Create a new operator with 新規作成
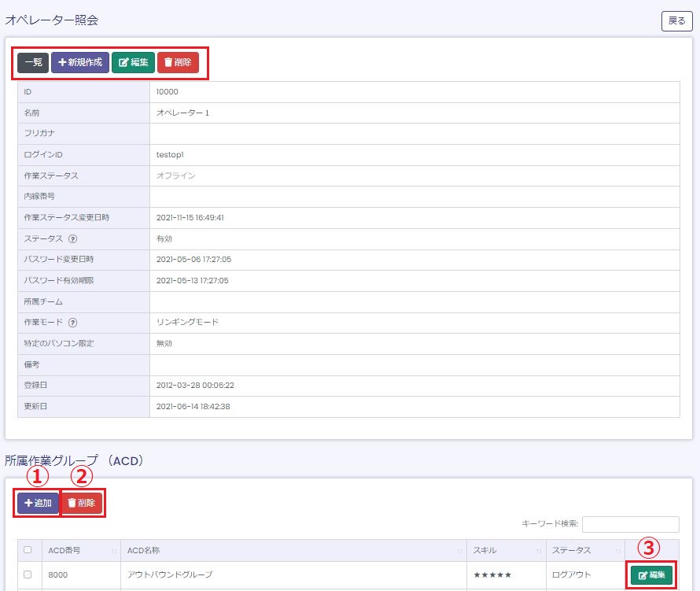This screenshot has height=591, width=700. (x=80, y=62)
